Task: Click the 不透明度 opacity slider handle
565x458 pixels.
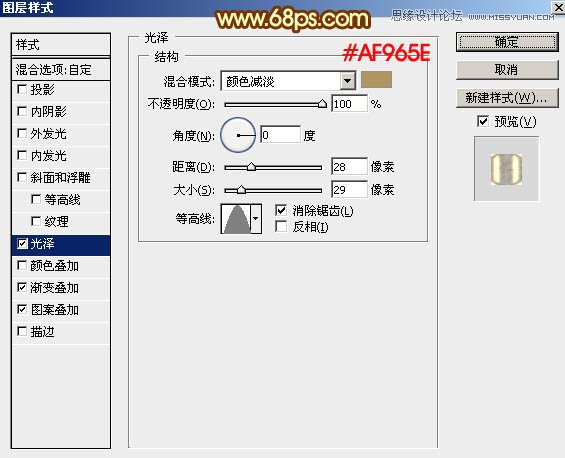Action: [x=322, y=104]
